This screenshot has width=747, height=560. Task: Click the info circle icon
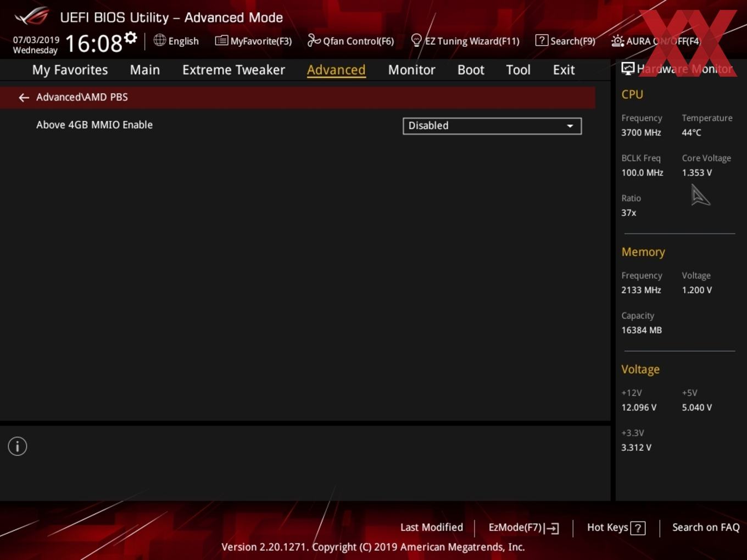(18, 446)
